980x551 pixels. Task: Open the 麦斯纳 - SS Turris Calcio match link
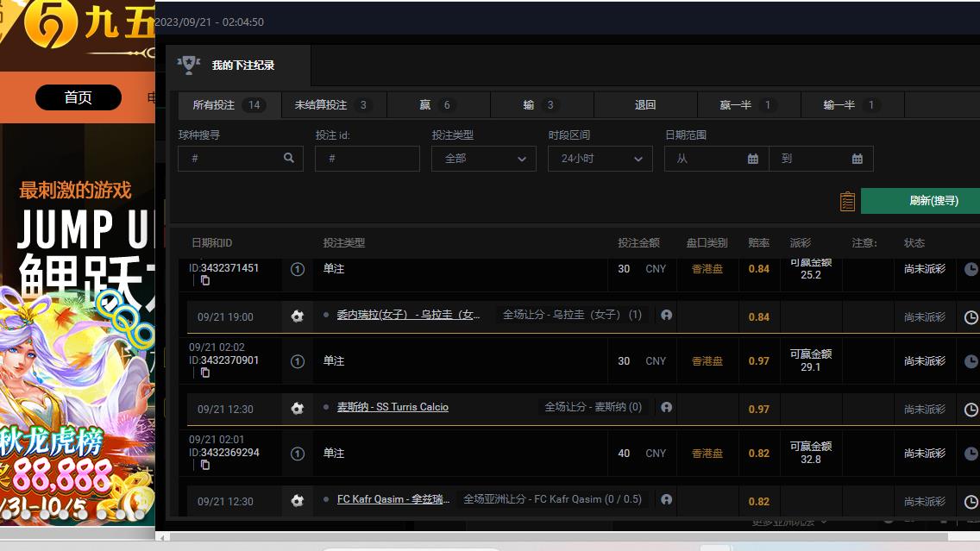pos(393,407)
